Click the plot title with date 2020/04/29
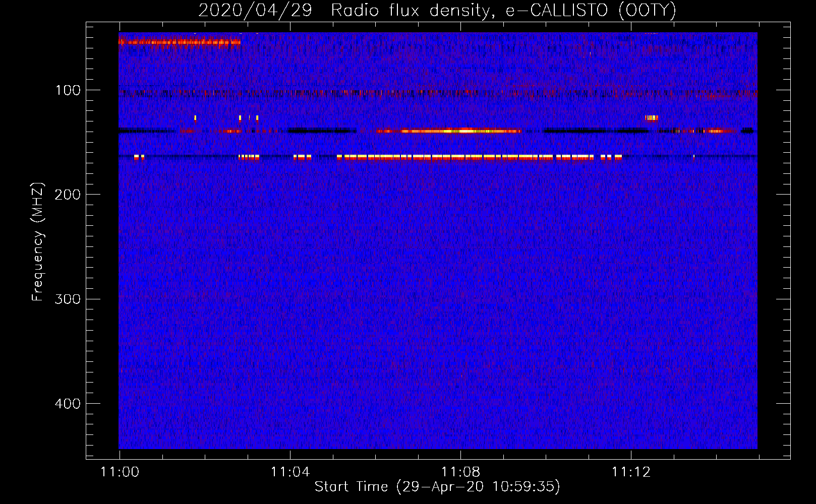 point(437,10)
